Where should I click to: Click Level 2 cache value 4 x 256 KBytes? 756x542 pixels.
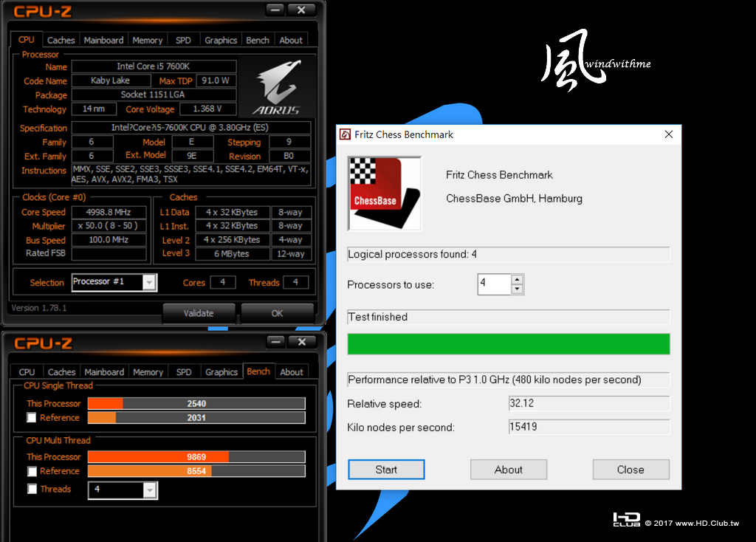pos(232,240)
